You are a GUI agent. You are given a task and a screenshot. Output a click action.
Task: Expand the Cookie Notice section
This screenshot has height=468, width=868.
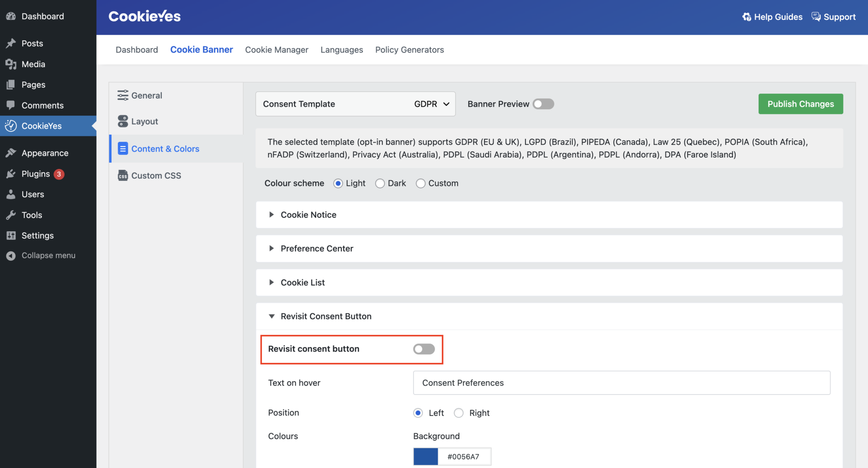pyautogui.click(x=309, y=215)
